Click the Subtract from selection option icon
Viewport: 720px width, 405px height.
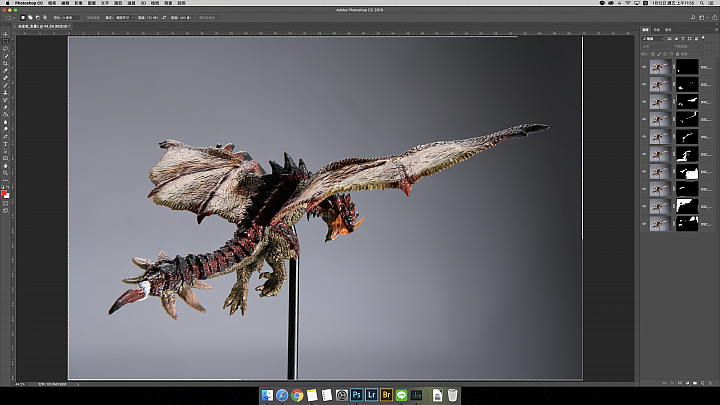pos(38,17)
